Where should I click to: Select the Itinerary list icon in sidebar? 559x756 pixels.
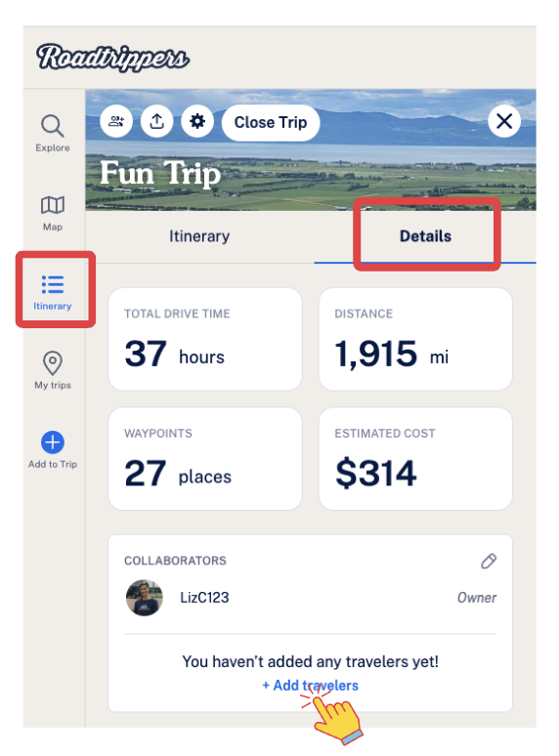pos(53,284)
